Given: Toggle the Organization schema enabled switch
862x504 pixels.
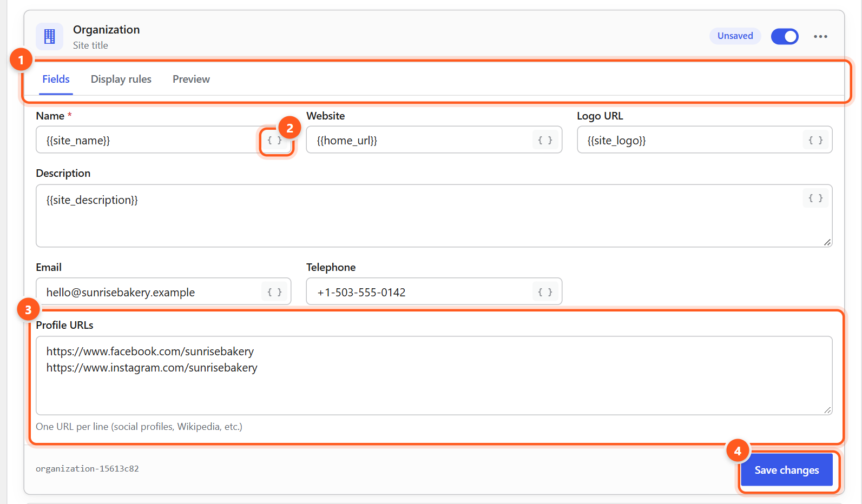Looking at the screenshot, I should [x=785, y=36].
